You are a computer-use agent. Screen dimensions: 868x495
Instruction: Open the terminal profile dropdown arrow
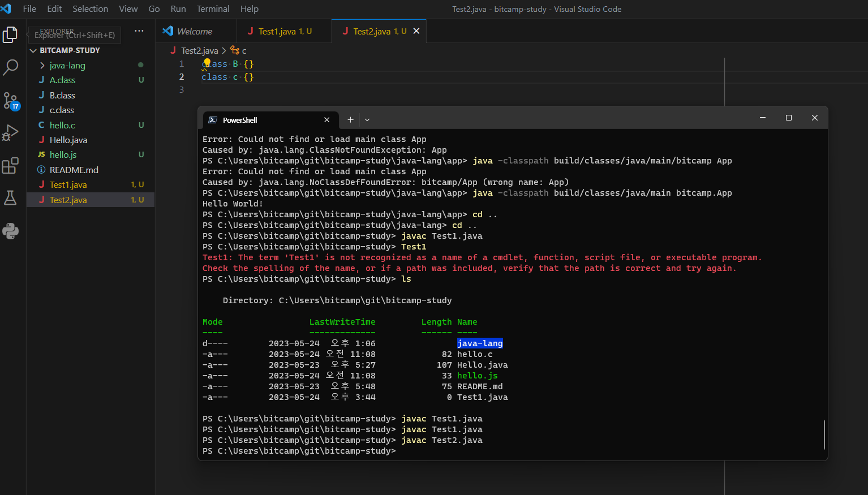(367, 120)
